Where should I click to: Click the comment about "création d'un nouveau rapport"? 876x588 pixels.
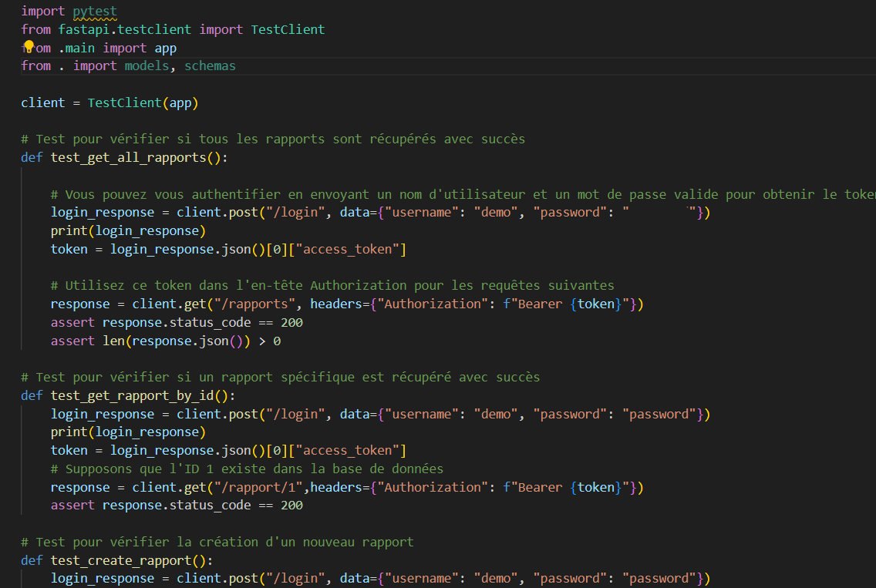(x=217, y=542)
